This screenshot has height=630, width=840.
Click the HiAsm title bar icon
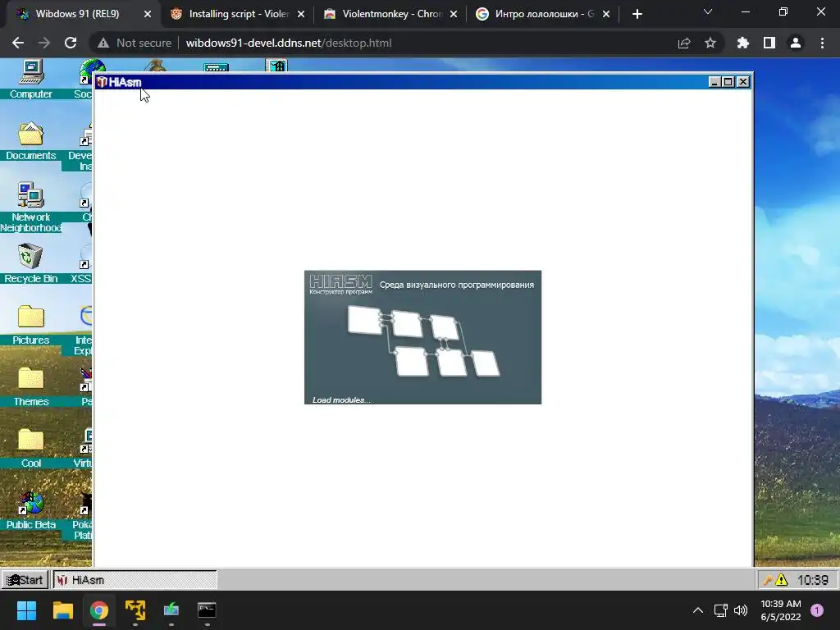(102, 82)
